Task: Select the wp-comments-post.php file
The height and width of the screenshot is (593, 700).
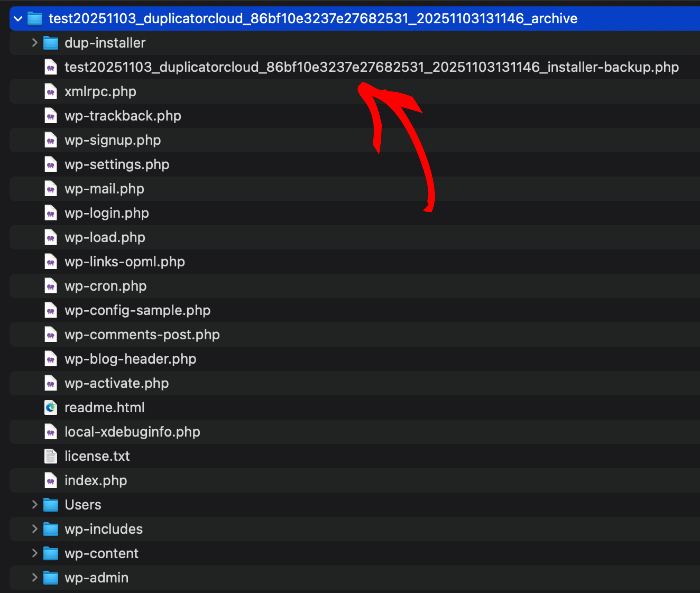Action: pos(142,334)
